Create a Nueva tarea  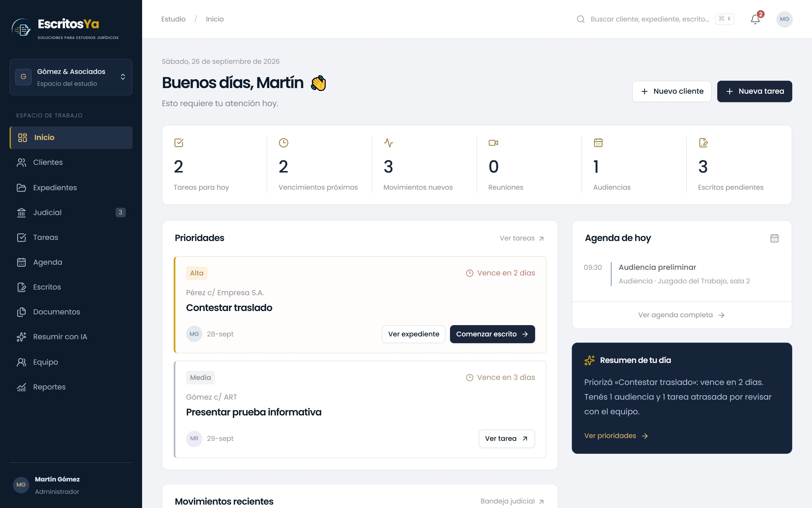(754, 91)
